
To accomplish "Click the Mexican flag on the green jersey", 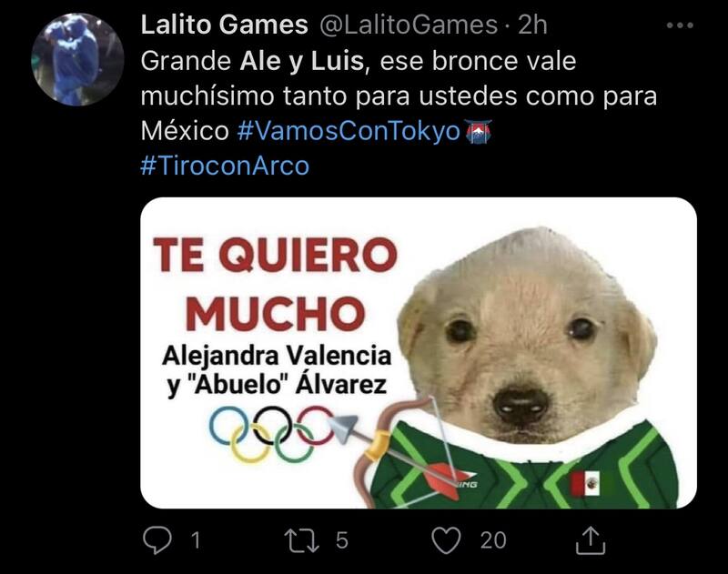I will coord(585,484).
